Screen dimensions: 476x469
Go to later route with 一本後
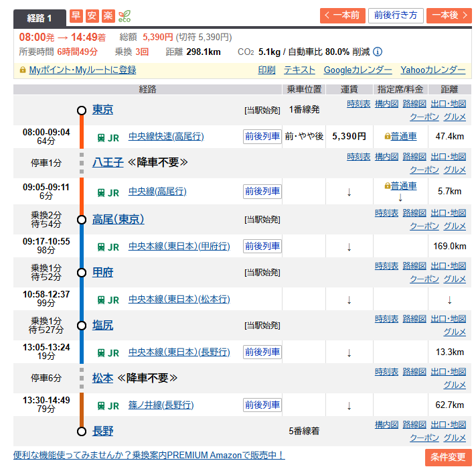(448, 15)
